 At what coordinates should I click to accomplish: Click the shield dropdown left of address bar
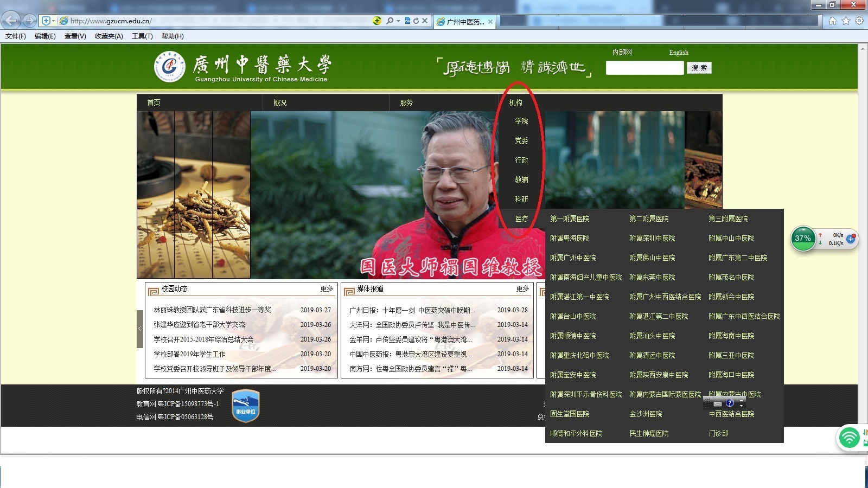[x=48, y=21]
